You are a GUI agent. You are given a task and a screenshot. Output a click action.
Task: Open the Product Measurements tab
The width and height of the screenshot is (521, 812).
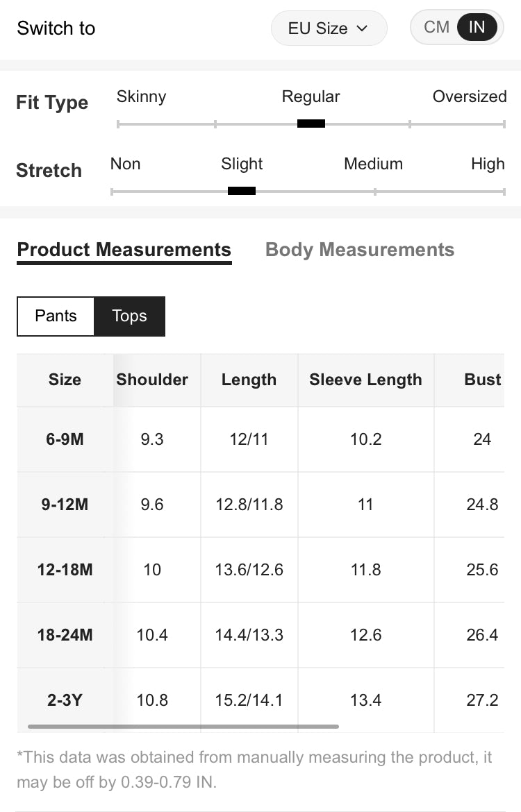pyautogui.click(x=124, y=250)
